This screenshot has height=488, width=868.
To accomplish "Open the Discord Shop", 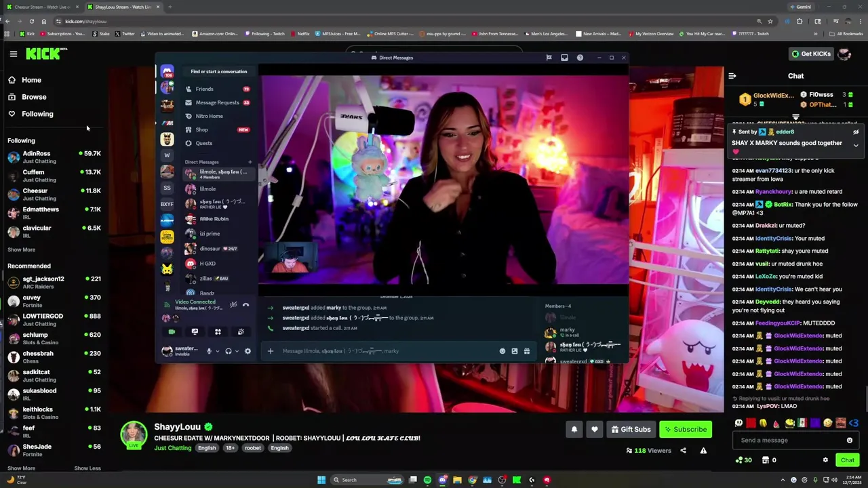I will (x=218, y=129).
